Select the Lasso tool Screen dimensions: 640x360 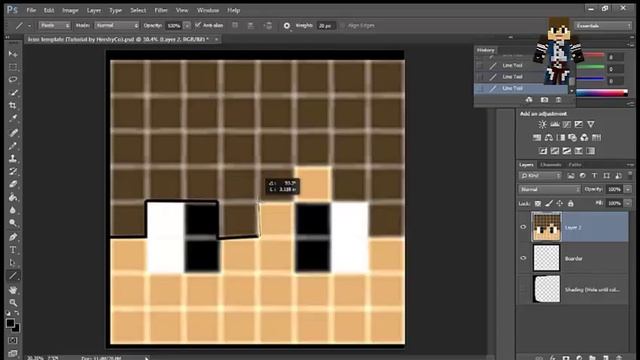pos(13,79)
